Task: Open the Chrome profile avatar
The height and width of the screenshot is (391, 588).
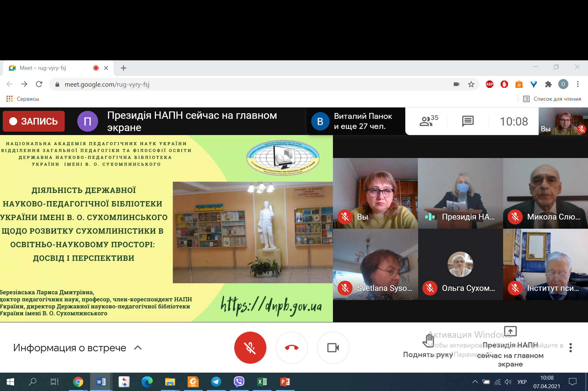Action: tap(563, 84)
